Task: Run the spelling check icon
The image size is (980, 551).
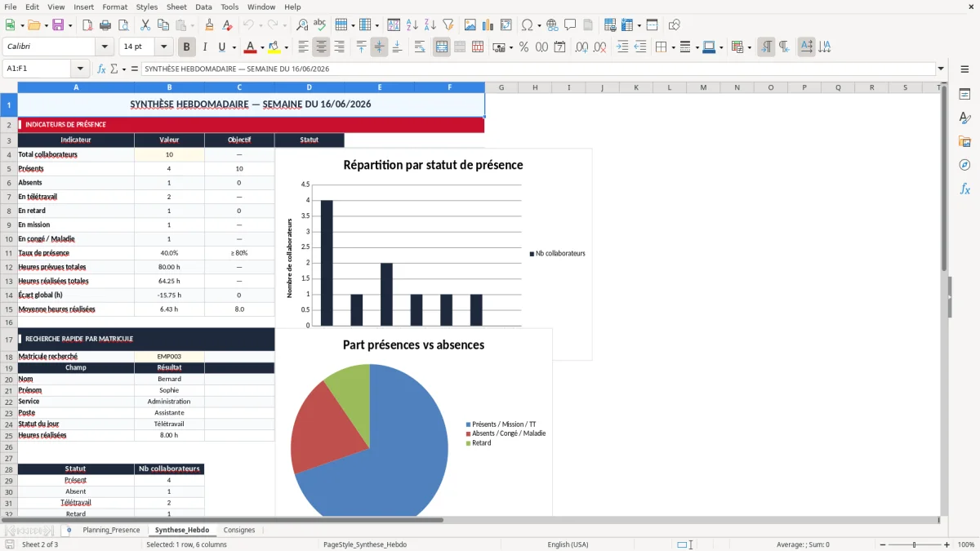Action: 320,25
